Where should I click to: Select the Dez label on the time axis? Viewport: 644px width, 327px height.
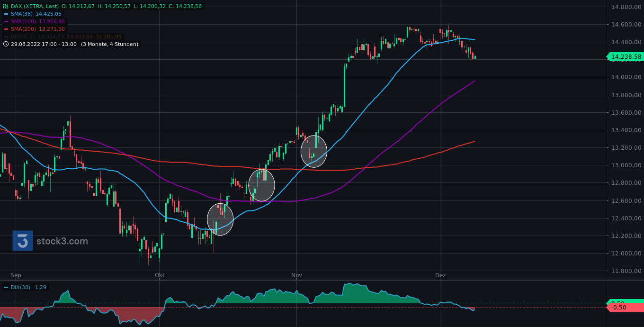(441, 275)
